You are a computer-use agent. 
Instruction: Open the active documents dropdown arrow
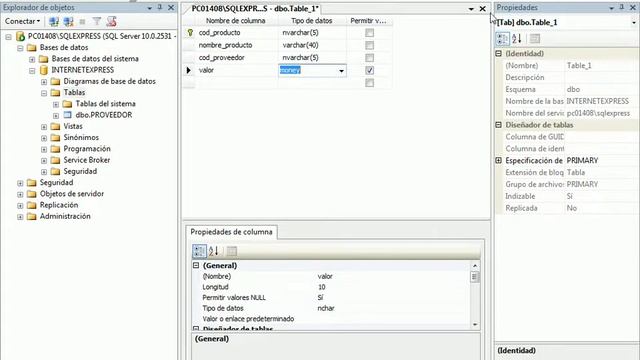coord(471,9)
